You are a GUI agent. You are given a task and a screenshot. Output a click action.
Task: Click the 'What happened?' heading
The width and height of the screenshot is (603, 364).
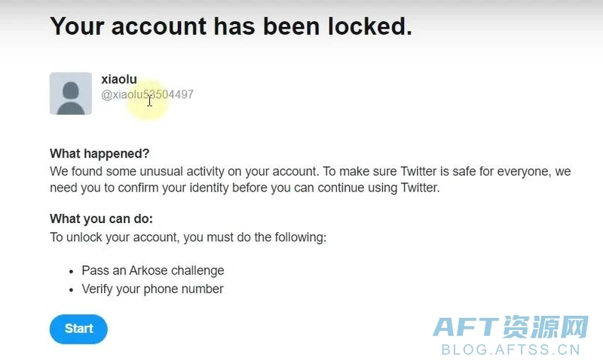[99, 154]
